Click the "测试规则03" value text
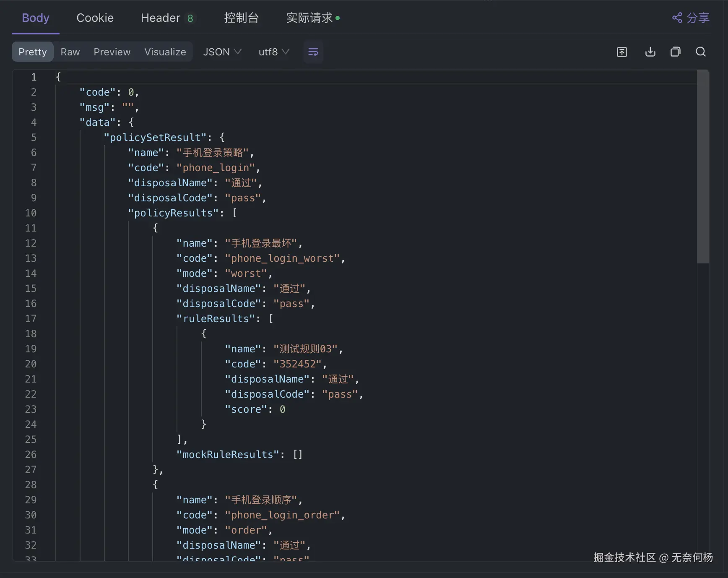Screen dimensions: 728x578 (306, 349)
